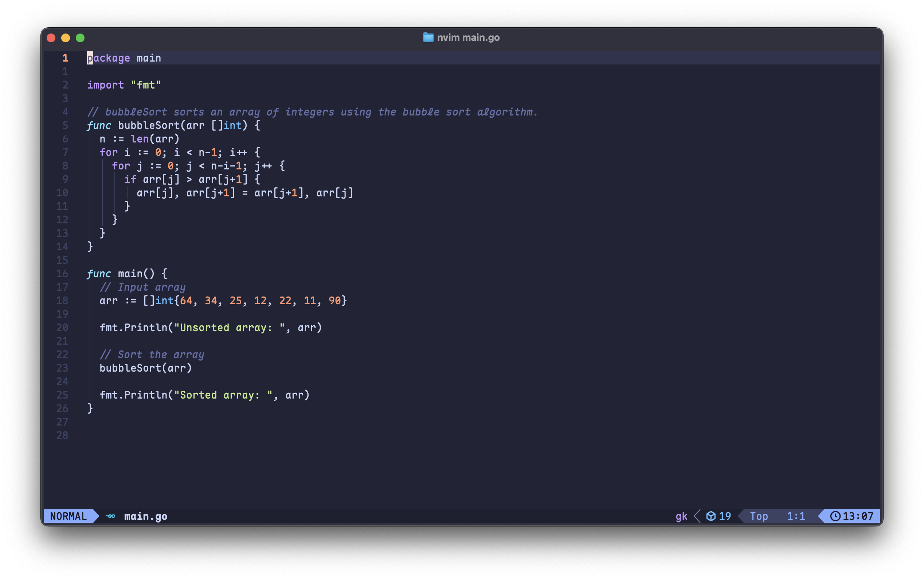Click the NORMAL mode indicator

tap(68, 516)
